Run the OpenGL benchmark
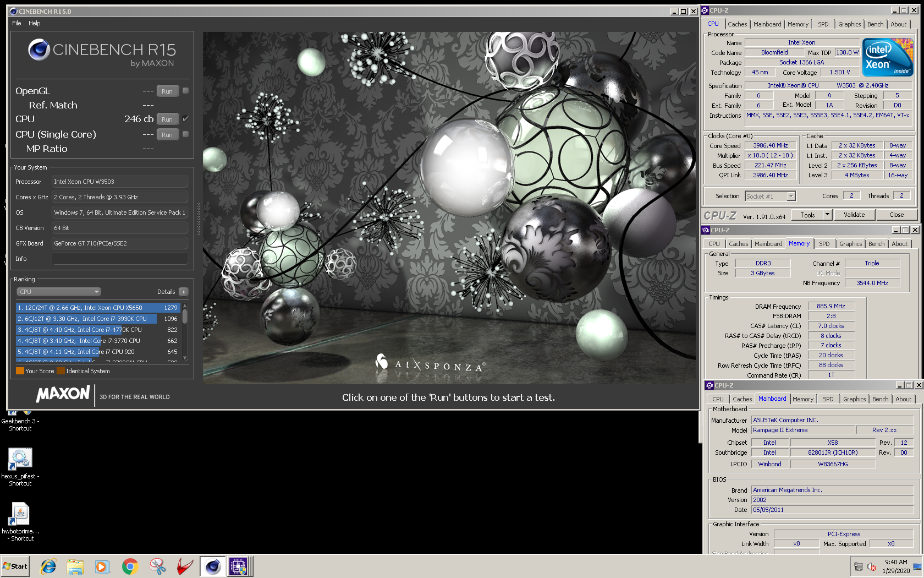This screenshot has width=924, height=578. point(167,91)
